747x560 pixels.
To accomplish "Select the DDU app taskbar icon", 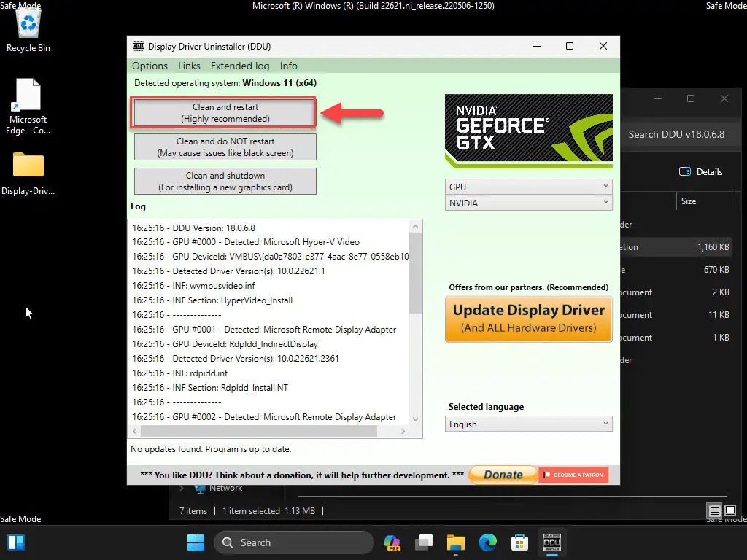I will click(x=551, y=542).
